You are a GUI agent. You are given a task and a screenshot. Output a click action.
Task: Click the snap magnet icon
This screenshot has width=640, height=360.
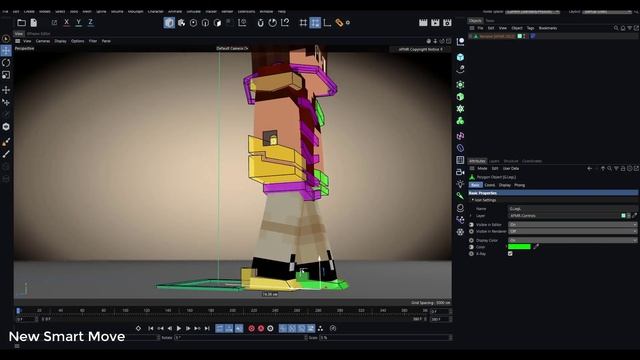click(x=260, y=23)
